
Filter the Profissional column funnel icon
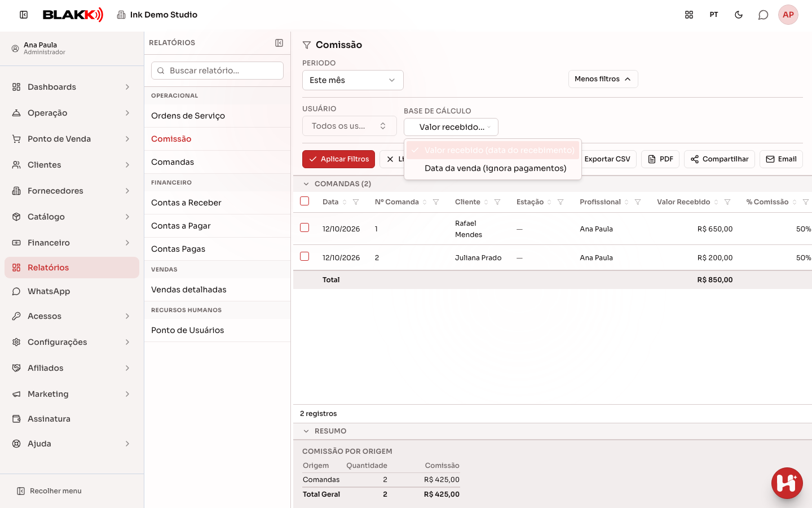point(638,202)
